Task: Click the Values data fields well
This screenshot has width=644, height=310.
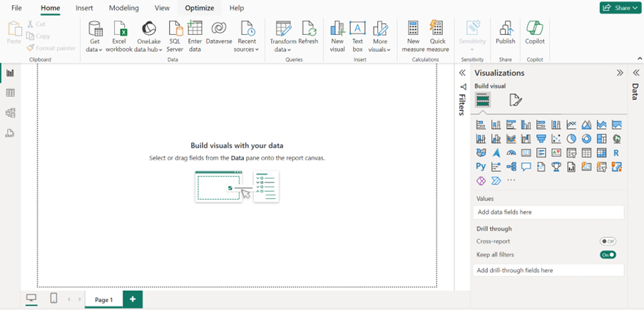Action: (548, 212)
